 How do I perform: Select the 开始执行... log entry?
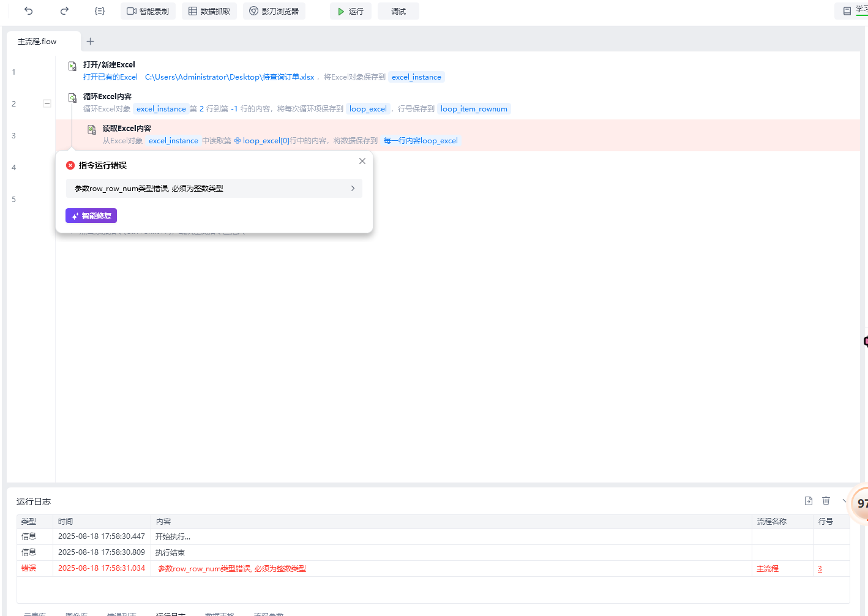[x=173, y=537]
